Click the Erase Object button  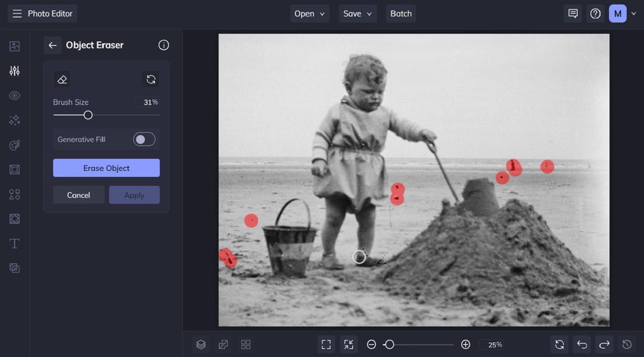point(106,168)
